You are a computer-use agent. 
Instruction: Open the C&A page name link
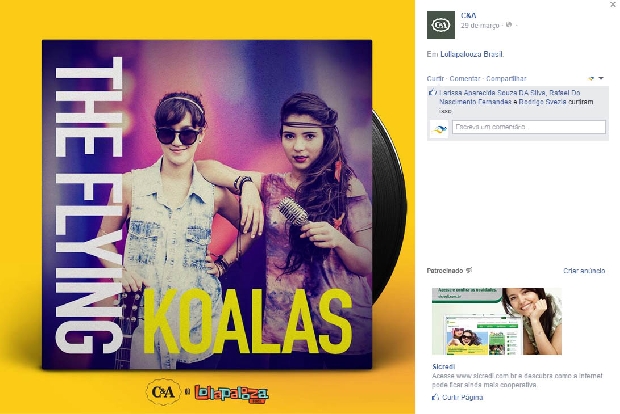pos(469,15)
